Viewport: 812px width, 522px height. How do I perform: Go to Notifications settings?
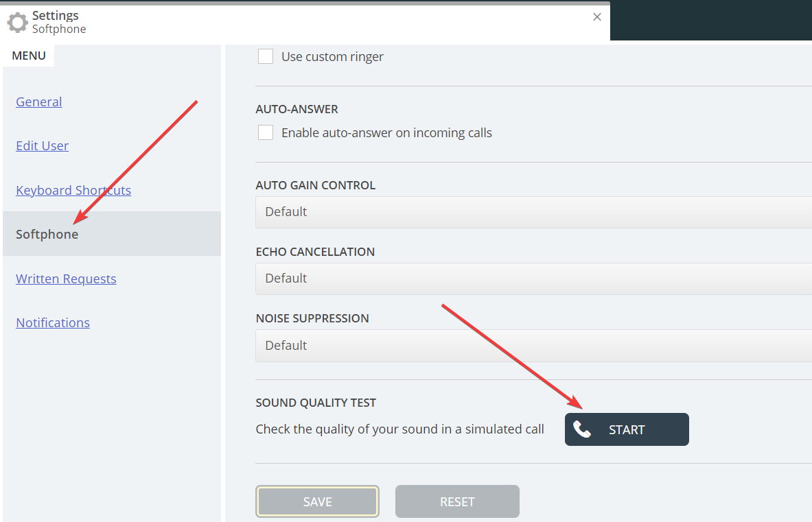pyautogui.click(x=53, y=322)
